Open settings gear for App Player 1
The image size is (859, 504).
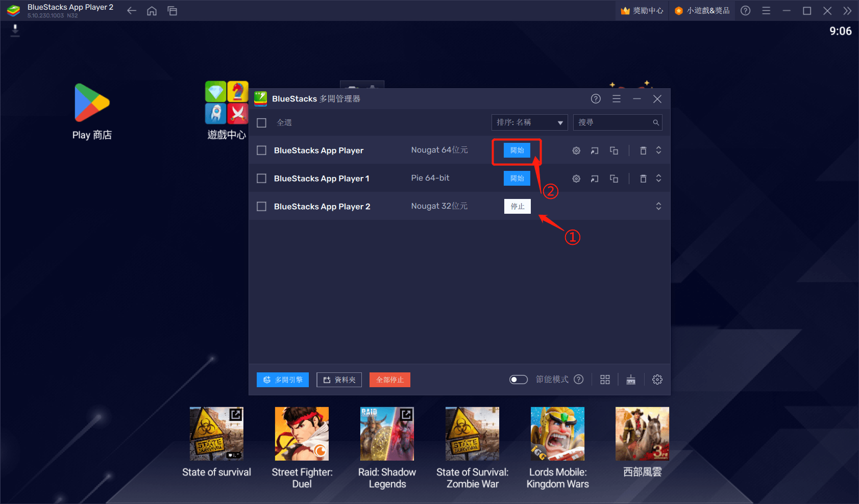[x=576, y=179]
